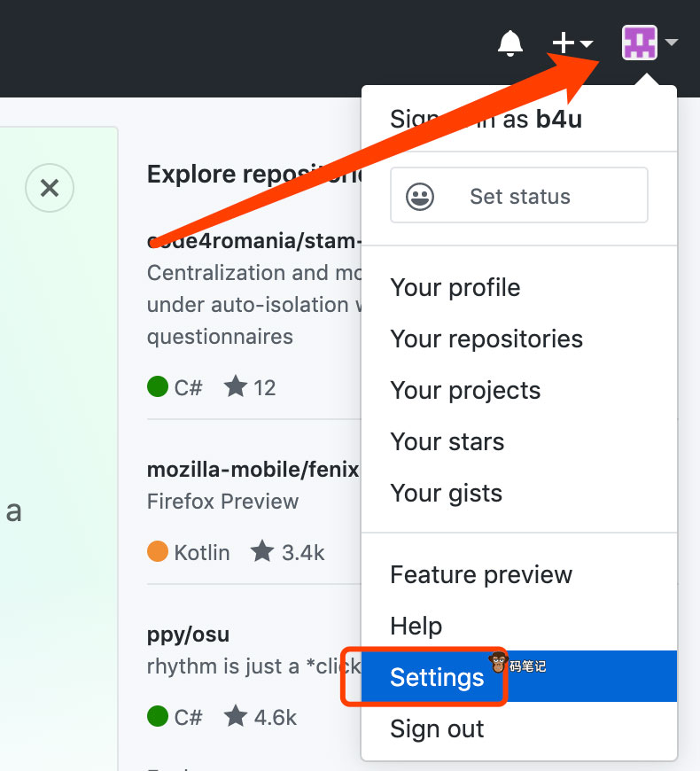Open the notifications bell

pos(510,43)
